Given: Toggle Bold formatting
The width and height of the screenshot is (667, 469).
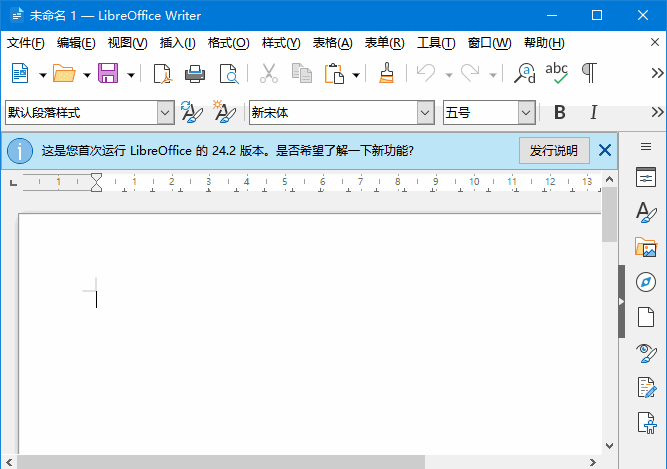Looking at the screenshot, I should (560, 113).
